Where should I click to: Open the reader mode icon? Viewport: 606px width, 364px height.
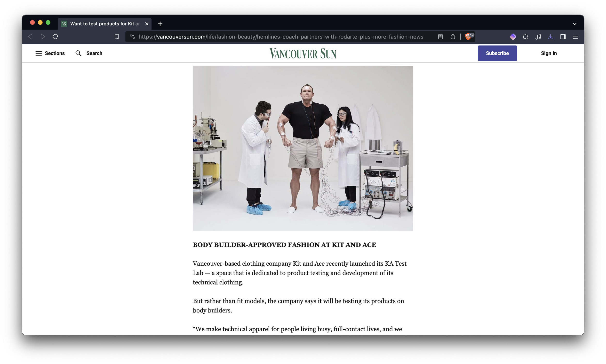click(x=440, y=37)
